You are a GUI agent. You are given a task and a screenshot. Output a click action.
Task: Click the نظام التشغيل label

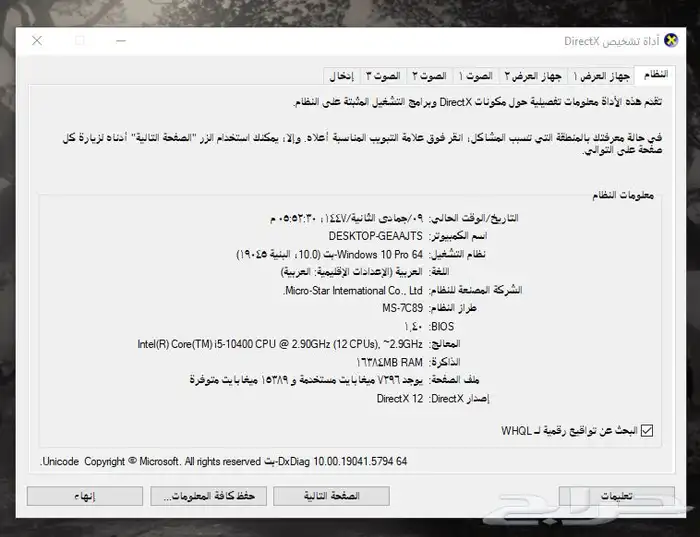tap(457, 254)
